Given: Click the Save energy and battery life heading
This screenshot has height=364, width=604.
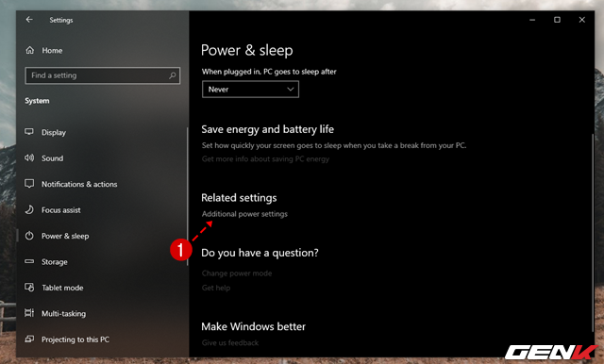Looking at the screenshot, I should tap(267, 129).
